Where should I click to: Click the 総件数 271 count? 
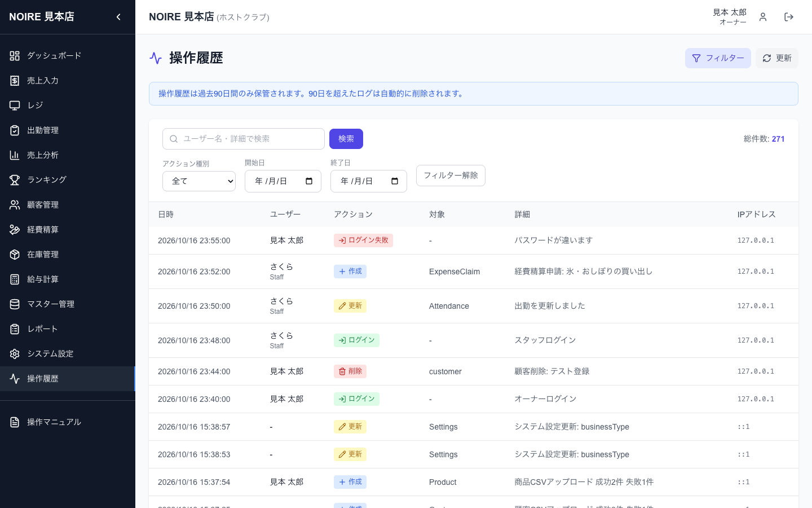point(764,139)
